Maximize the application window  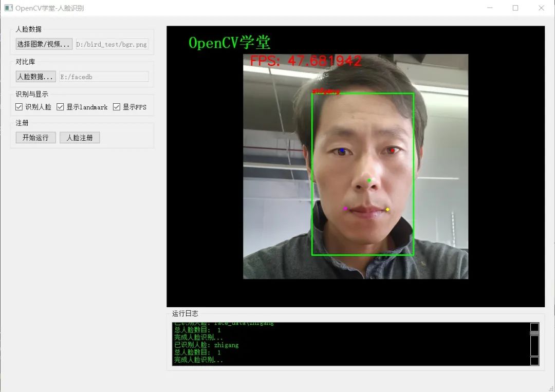tap(516, 8)
